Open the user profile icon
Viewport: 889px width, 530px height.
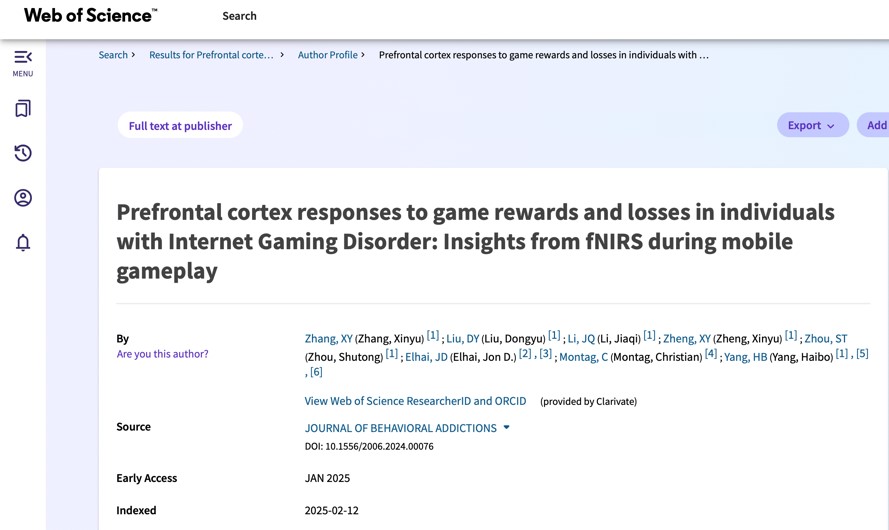tap(23, 198)
